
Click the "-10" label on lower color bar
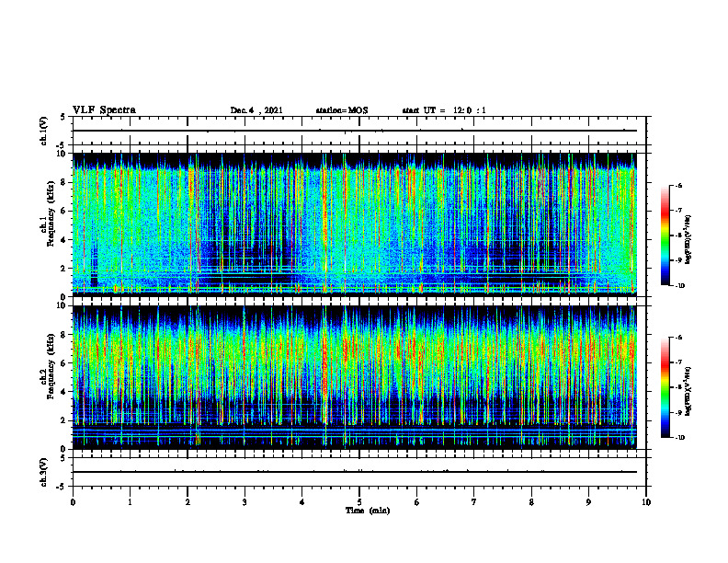tap(679, 438)
